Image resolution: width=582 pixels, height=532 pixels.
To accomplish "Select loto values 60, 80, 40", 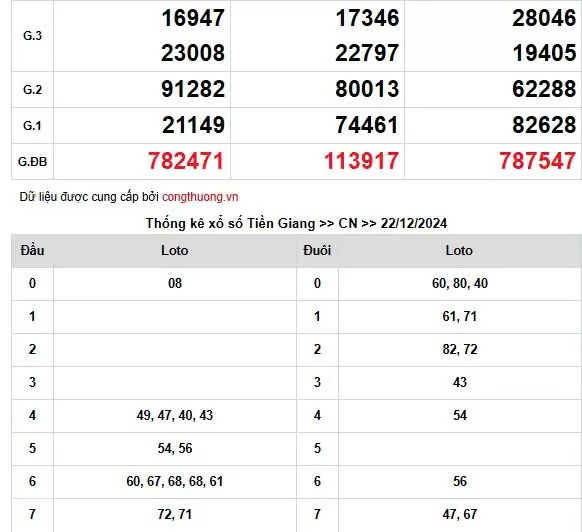I will pos(460,284).
